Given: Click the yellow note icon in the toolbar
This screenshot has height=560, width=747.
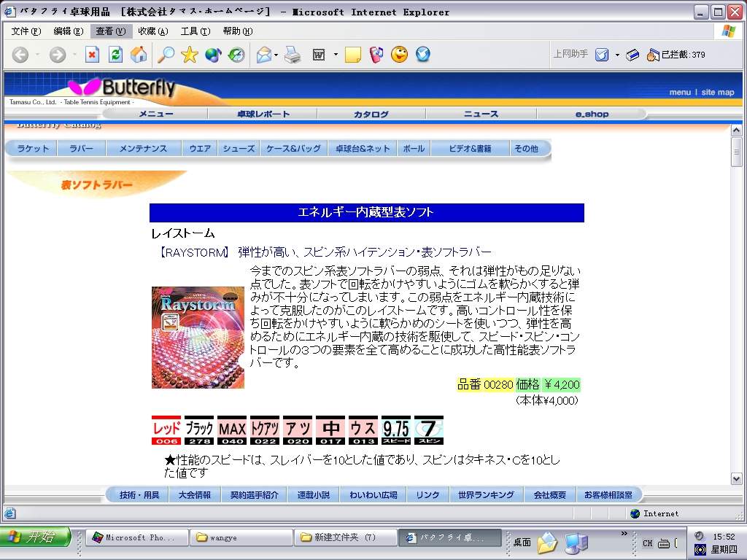Looking at the screenshot, I should 352,55.
